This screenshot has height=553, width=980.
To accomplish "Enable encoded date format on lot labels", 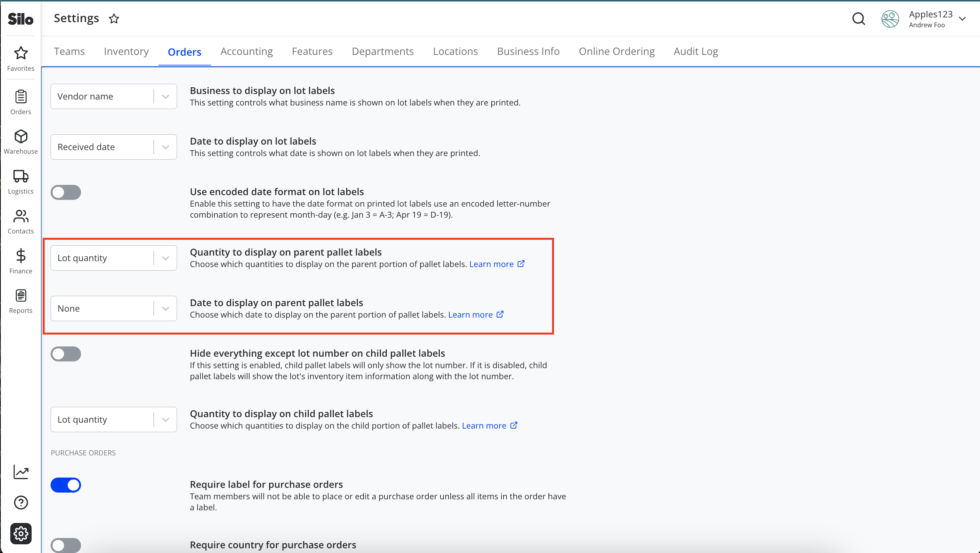I will click(66, 192).
